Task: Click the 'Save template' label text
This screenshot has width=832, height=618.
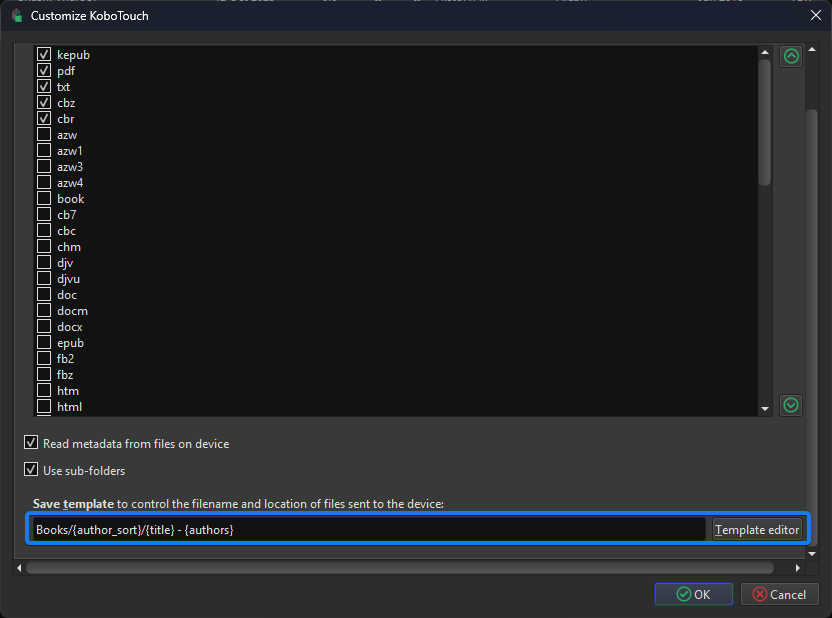Action: tap(73, 504)
